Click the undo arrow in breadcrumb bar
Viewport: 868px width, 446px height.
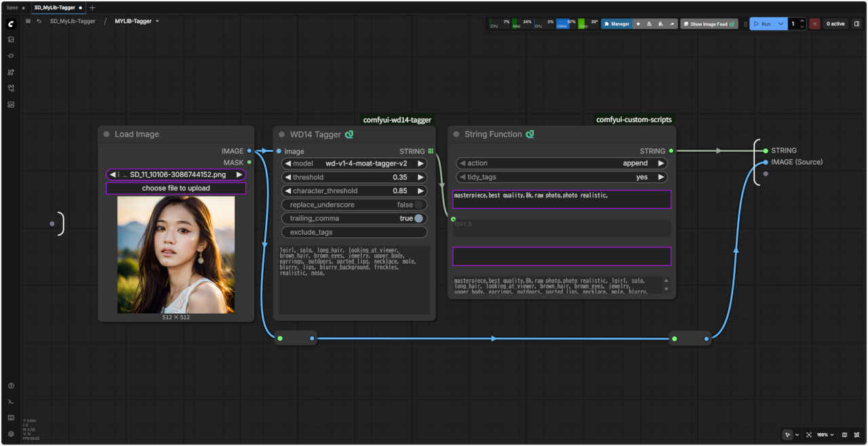tap(39, 21)
